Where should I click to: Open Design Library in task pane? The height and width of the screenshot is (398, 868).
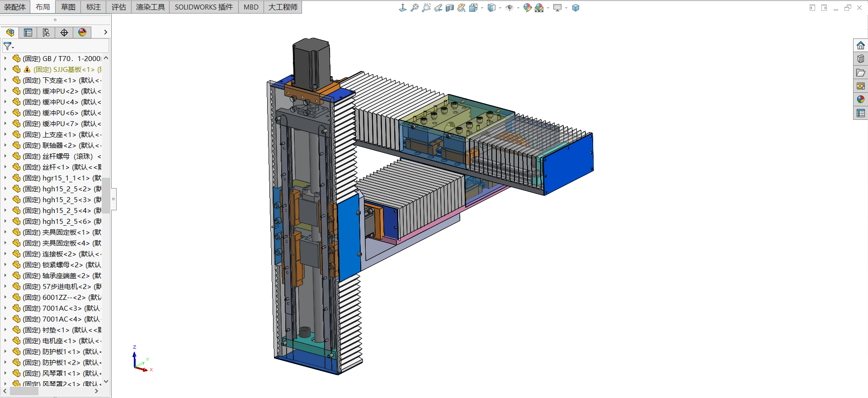click(x=861, y=59)
